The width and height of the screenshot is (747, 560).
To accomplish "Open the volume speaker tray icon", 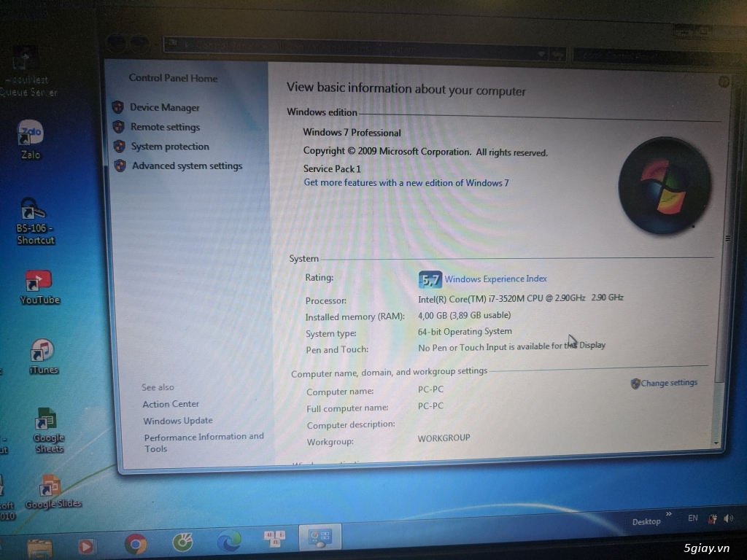I will [729, 518].
